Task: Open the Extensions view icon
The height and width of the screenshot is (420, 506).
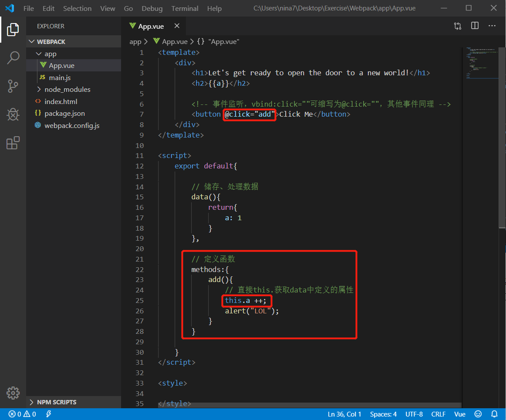Action: 13,143
